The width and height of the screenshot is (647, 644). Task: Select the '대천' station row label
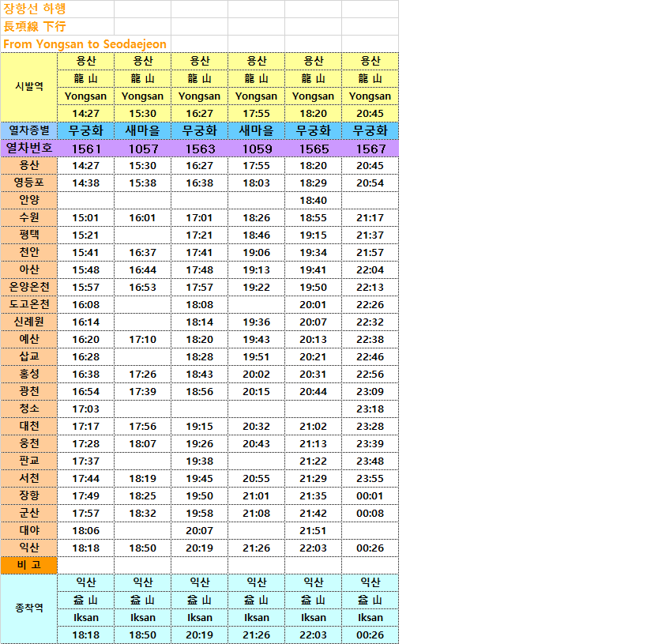[x=29, y=426]
